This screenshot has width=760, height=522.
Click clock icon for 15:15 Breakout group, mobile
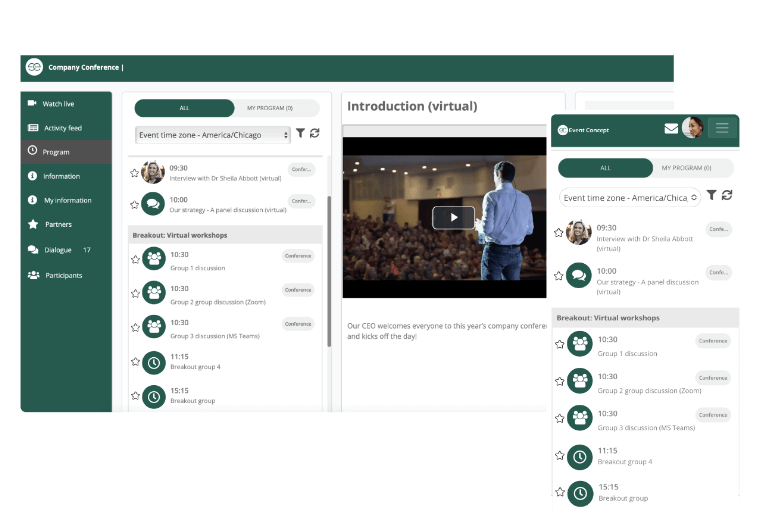[580, 493]
